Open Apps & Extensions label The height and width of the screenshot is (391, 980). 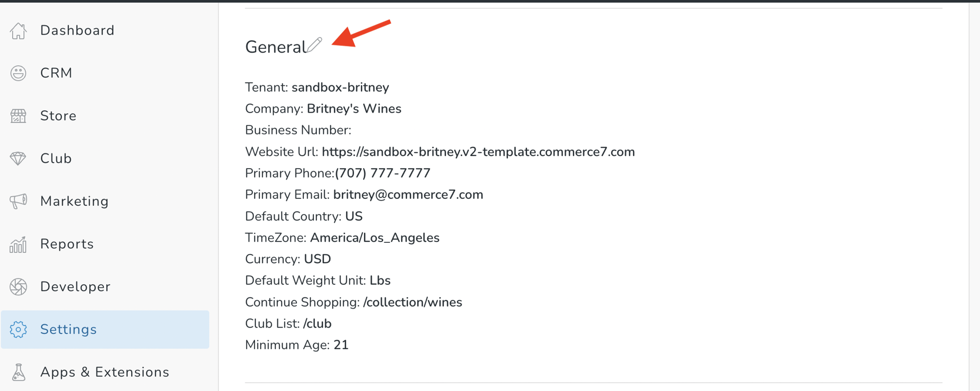pos(104,372)
